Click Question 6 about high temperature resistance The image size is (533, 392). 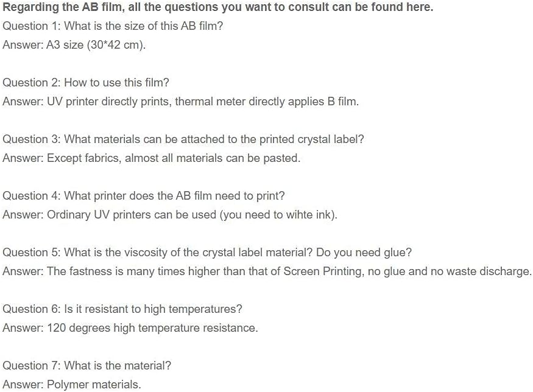pos(122,309)
